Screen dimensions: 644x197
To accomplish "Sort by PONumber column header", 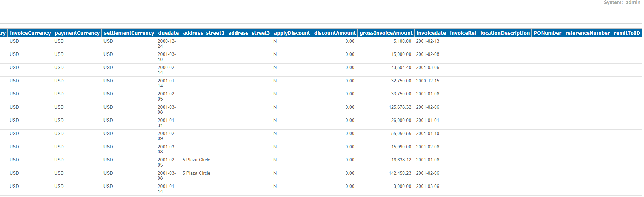I will click(547, 33).
